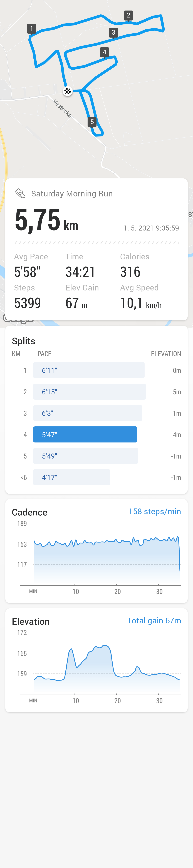The image size is (193, 868).
Task: Select the 6'11" split for kilometer 1
Action: pyautogui.click(x=89, y=370)
